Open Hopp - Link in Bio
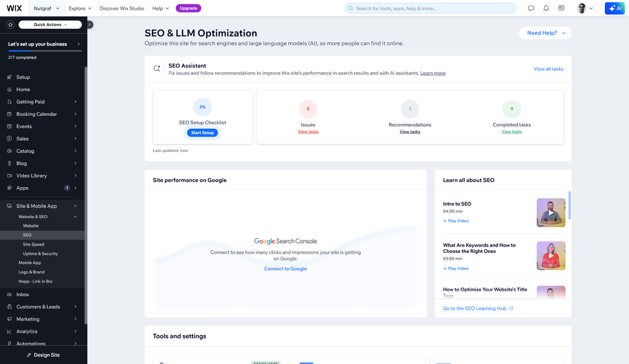This screenshot has width=629, height=364. 36,281
